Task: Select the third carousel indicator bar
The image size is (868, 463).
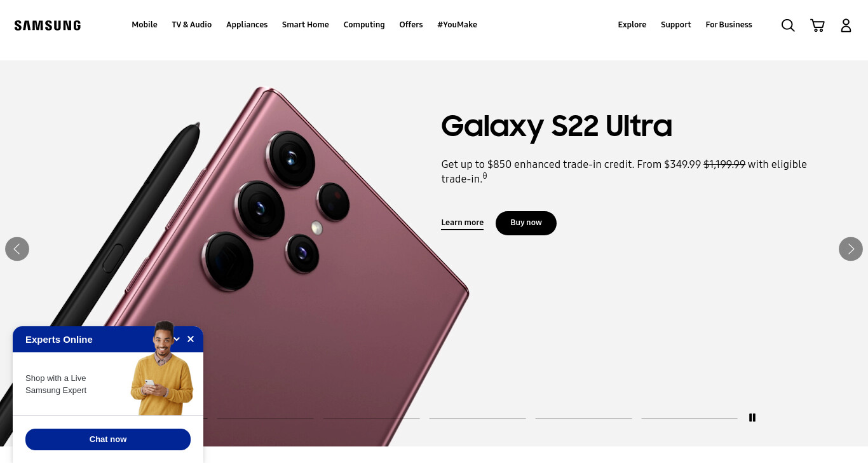Action: (371, 418)
